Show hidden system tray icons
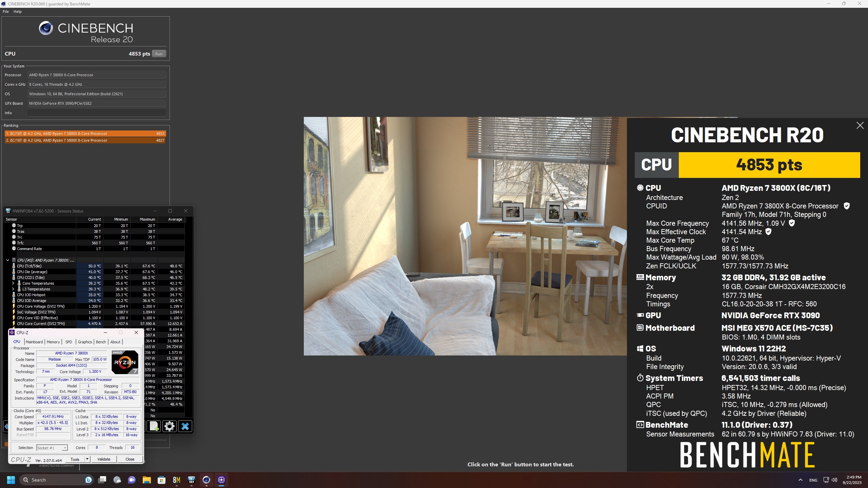Image resolution: width=868 pixels, height=488 pixels. point(801,480)
